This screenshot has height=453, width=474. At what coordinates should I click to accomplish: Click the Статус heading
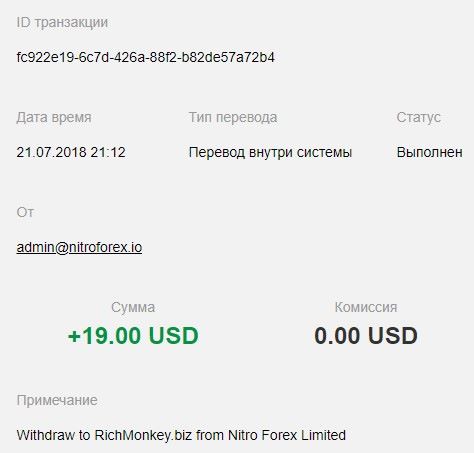click(x=418, y=117)
